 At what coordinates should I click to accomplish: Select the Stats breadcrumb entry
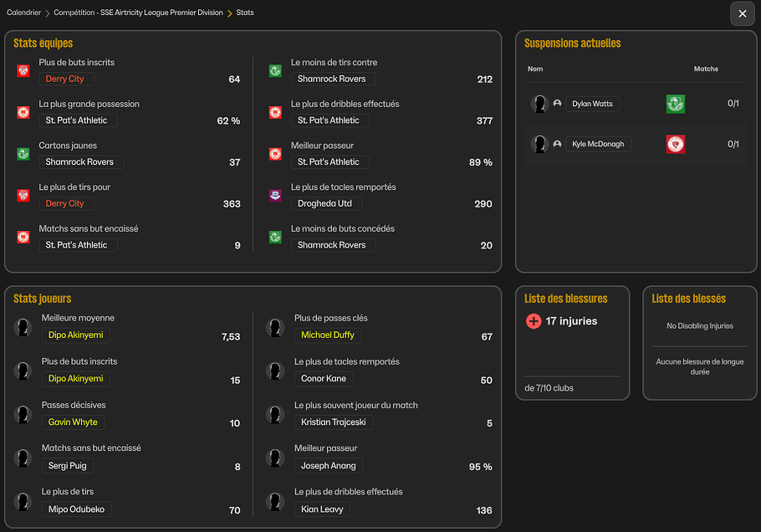[x=245, y=13]
